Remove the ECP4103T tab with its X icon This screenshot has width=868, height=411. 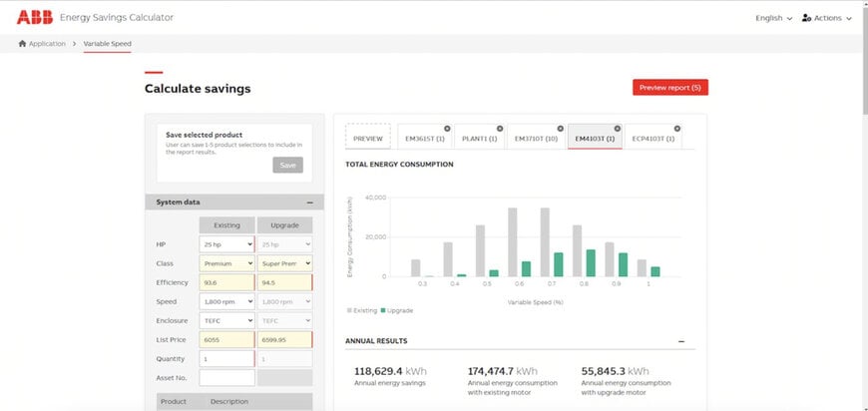coord(677,129)
